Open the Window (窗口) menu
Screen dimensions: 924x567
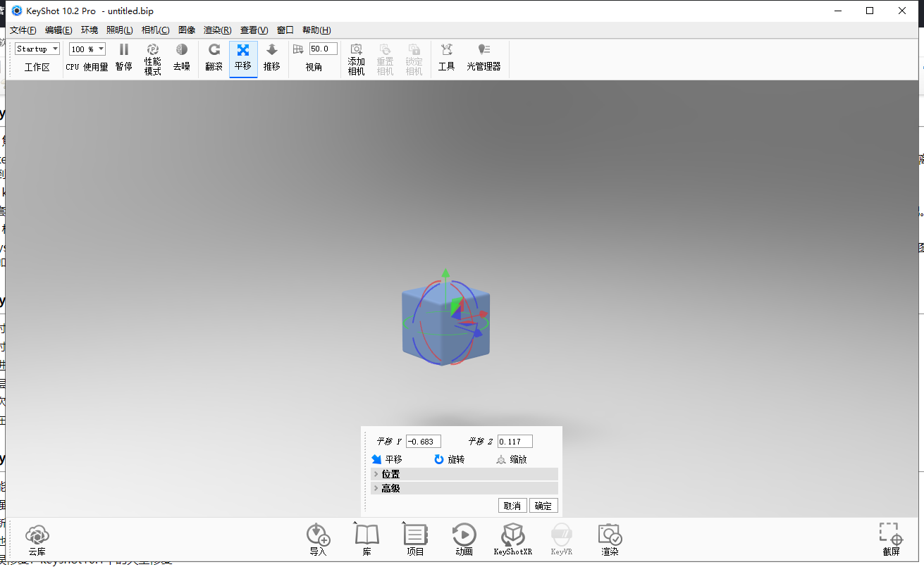[285, 30]
